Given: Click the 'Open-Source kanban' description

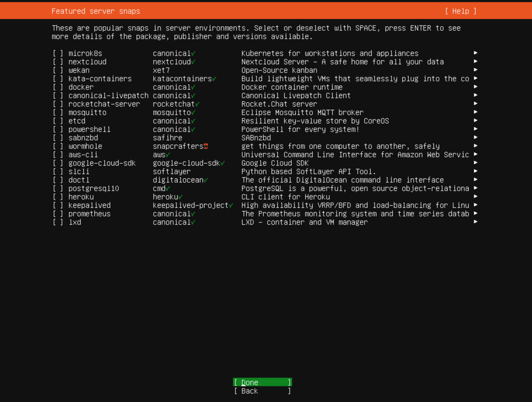Looking at the screenshot, I should pos(279,70).
